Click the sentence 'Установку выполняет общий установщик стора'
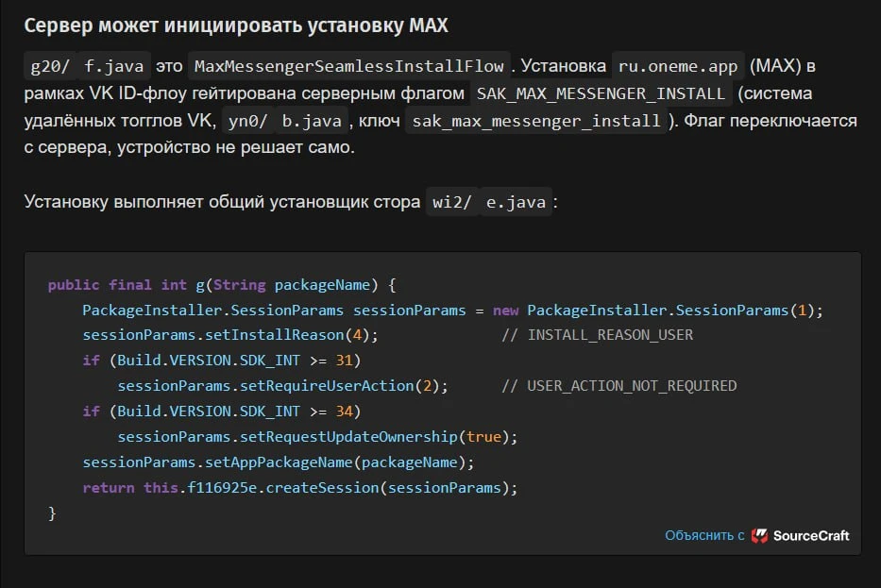 click(222, 202)
